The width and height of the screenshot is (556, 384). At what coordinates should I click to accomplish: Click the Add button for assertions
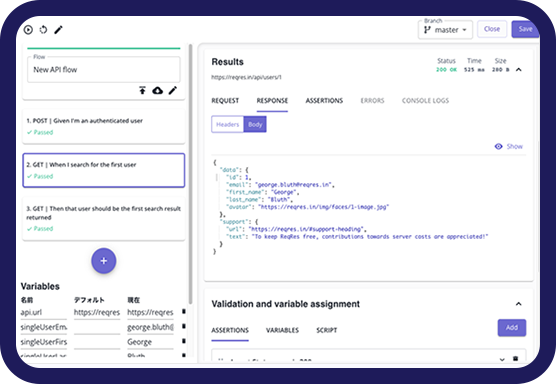512,328
